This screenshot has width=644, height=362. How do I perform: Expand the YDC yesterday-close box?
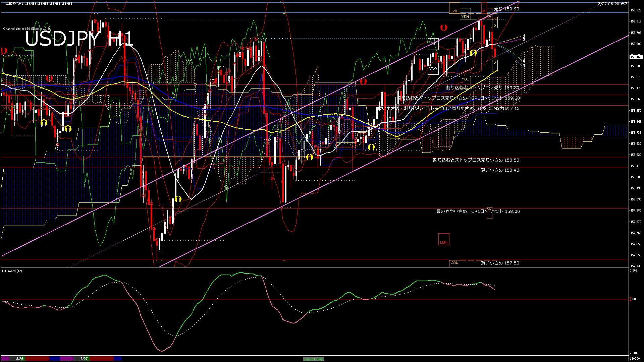[433, 44]
